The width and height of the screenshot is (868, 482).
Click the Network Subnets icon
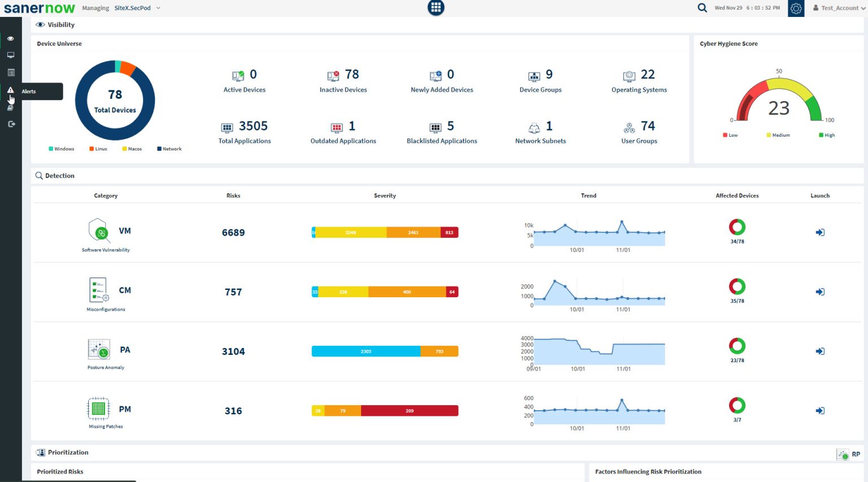534,128
